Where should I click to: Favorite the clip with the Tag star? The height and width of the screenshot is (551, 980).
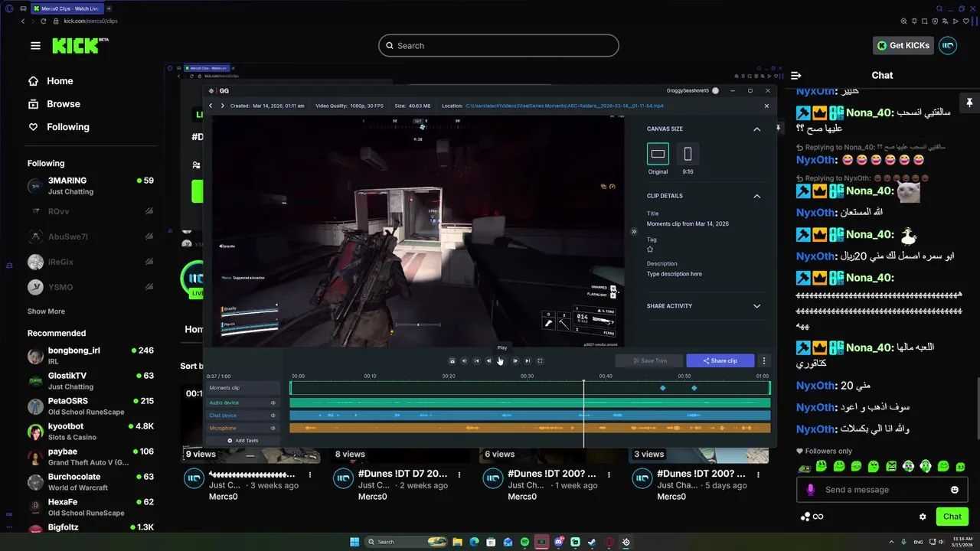coord(651,249)
